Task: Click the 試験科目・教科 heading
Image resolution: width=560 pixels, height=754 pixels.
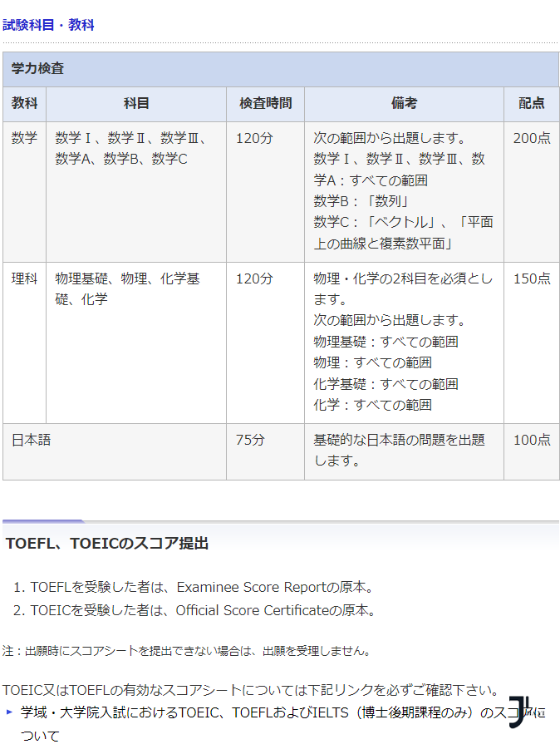Action: coord(48,25)
